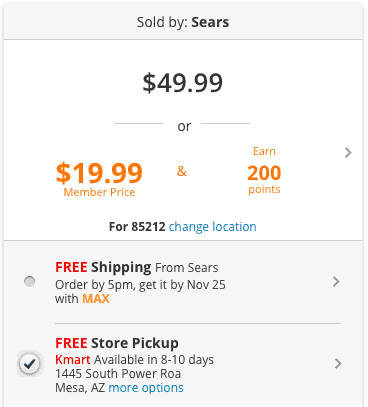Click the For 85212 zip code text
Screen dimensions: 368x407
tap(137, 227)
